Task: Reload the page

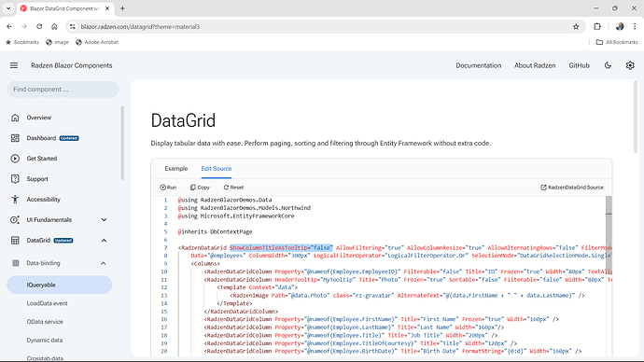Action: tap(39, 27)
